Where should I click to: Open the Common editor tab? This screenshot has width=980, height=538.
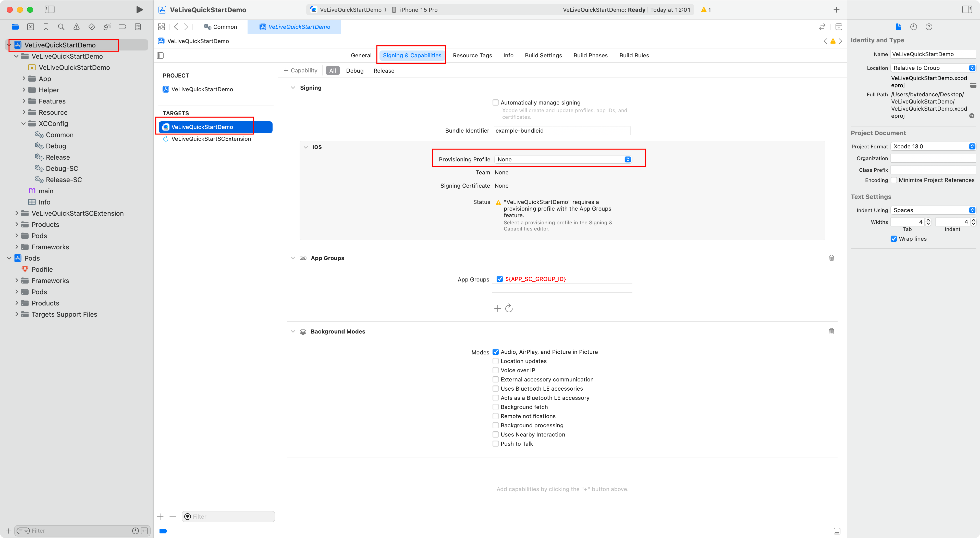tap(221, 27)
